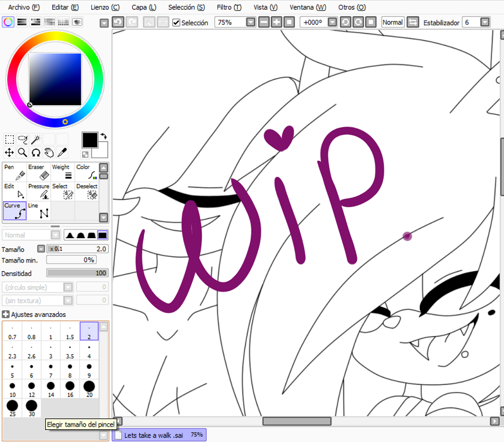Screen dimensions: 504x442
Task: Open the Filtro menu
Action: [x=229, y=7]
